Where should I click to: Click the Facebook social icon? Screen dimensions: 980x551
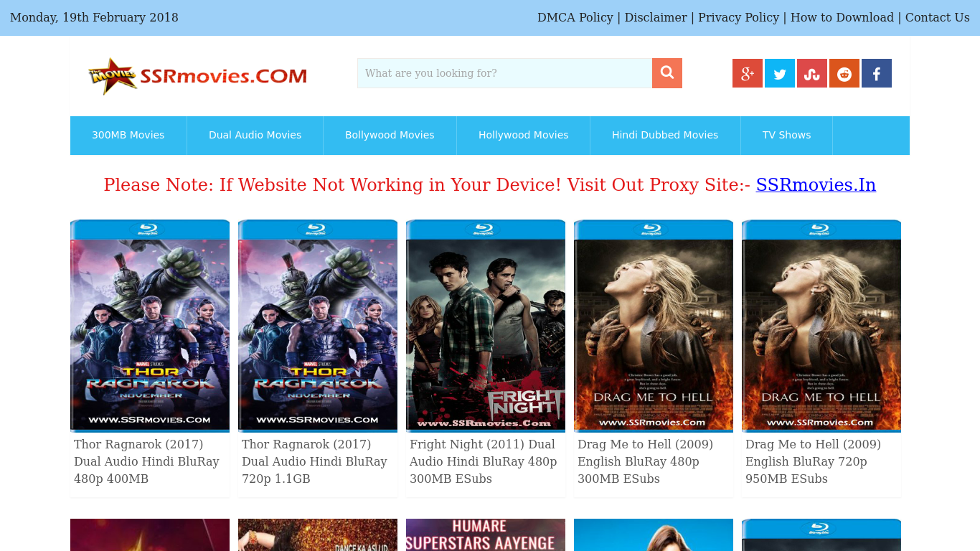[x=877, y=73]
